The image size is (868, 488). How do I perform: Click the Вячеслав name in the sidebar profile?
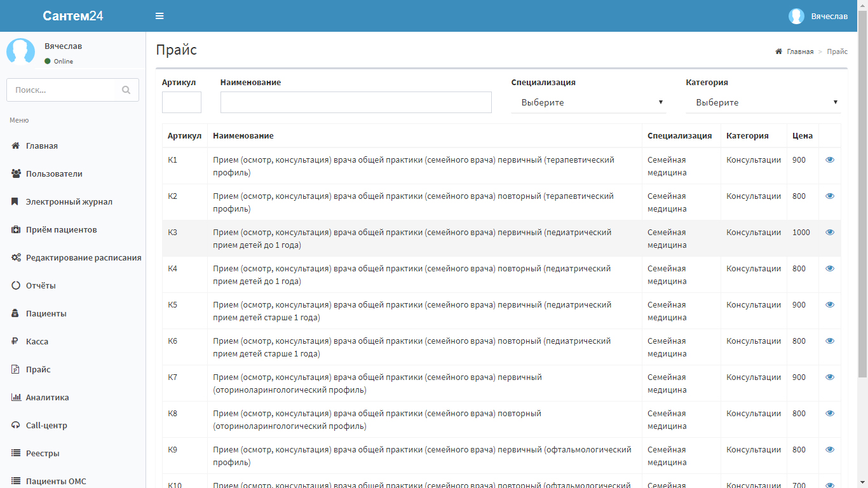(63, 46)
